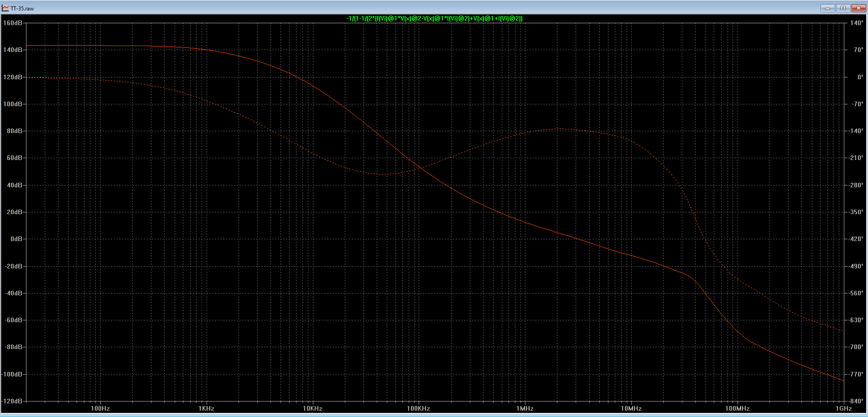Click the -70° phase axis label
Viewport: 868px width, 417px height.
point(858,104)
